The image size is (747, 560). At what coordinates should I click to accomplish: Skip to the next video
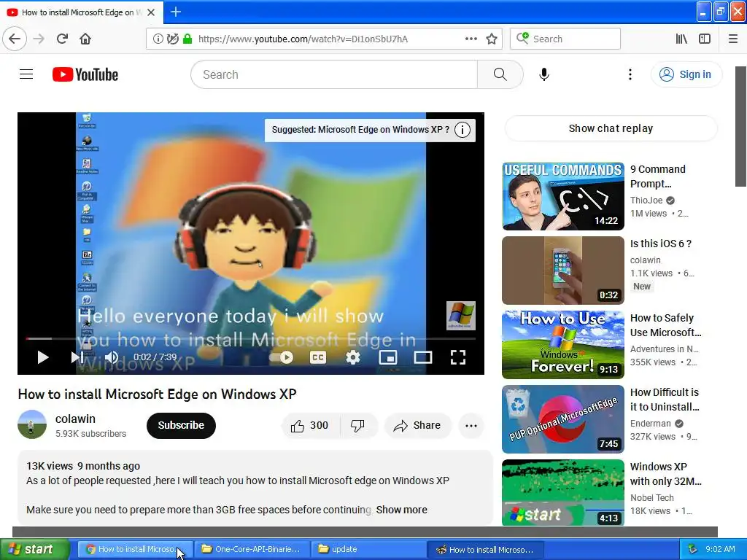77,357
